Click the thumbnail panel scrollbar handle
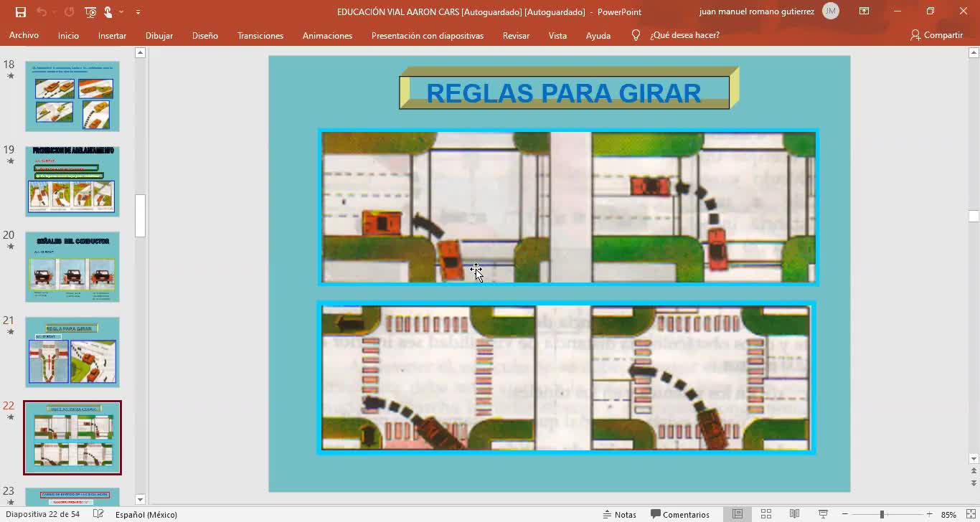 [141, 215]
